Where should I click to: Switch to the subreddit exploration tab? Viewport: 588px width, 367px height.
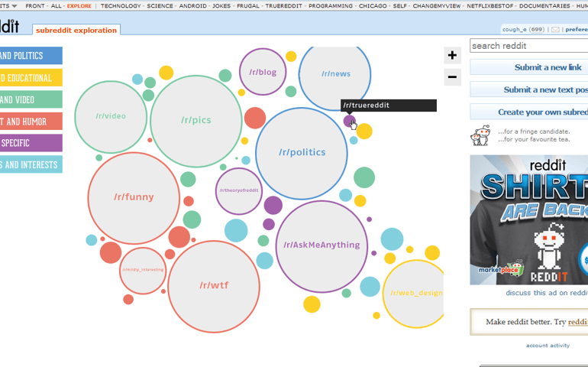(x=76, y=30)
